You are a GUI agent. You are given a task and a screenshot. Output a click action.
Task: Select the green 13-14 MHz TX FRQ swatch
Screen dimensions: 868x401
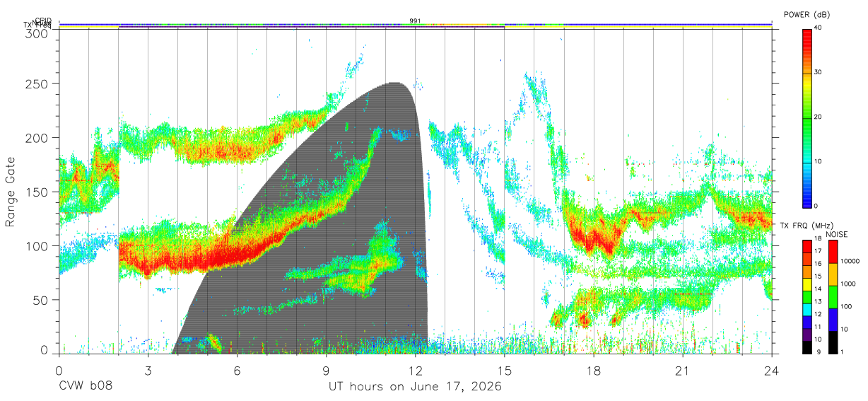[x=807, y=297]
